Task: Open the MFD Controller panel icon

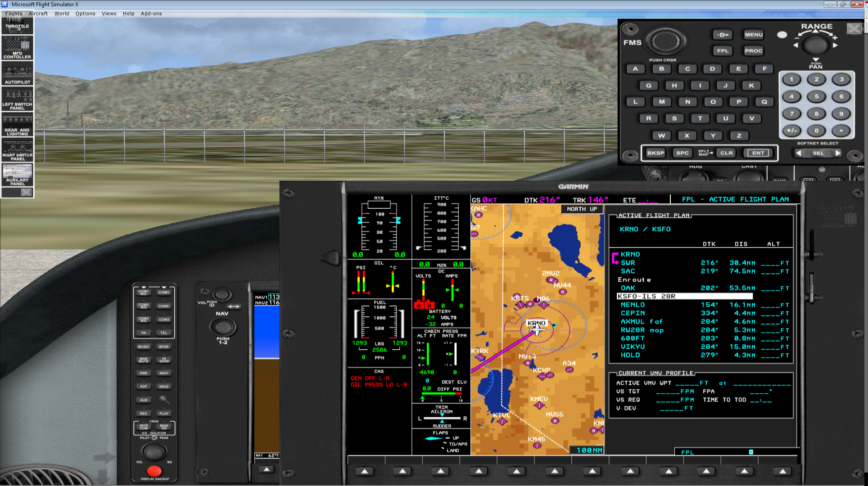Action: (17, 48)
